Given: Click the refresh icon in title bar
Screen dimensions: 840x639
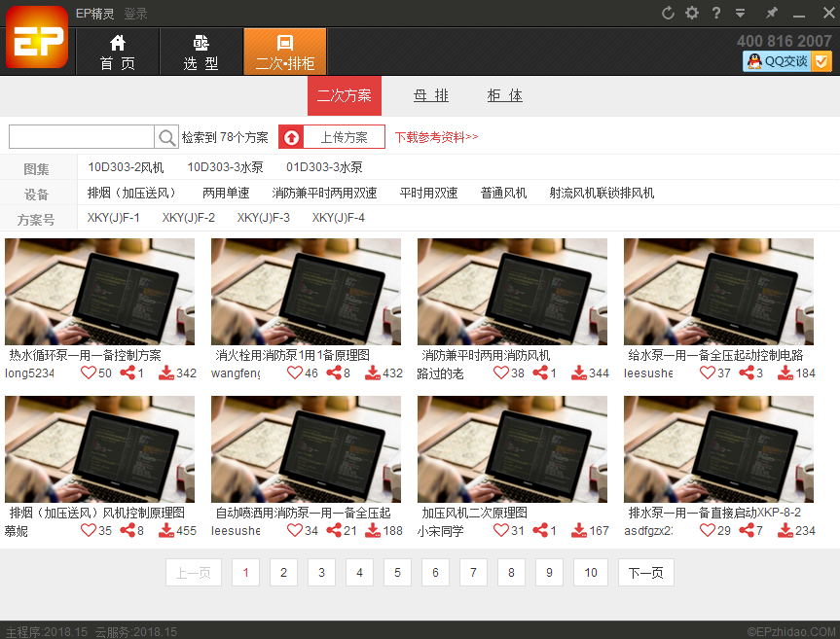Looking at the screenshot, I should (668, 13).
